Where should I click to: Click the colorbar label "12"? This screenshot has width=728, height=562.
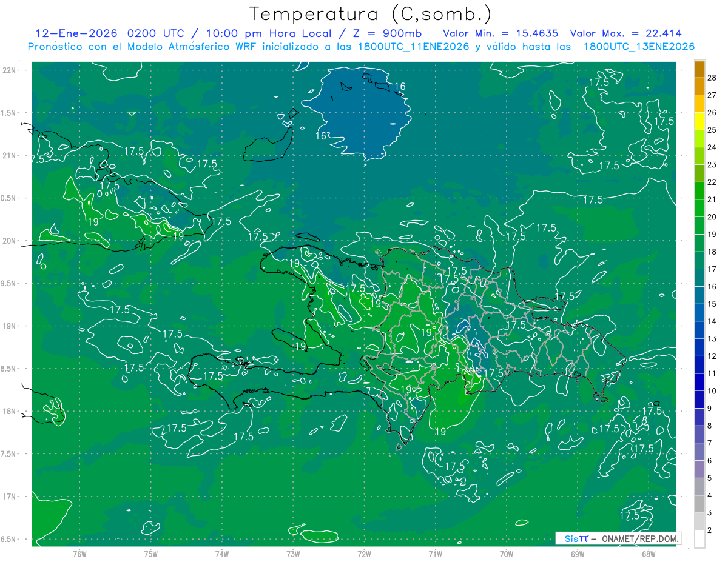712,356
